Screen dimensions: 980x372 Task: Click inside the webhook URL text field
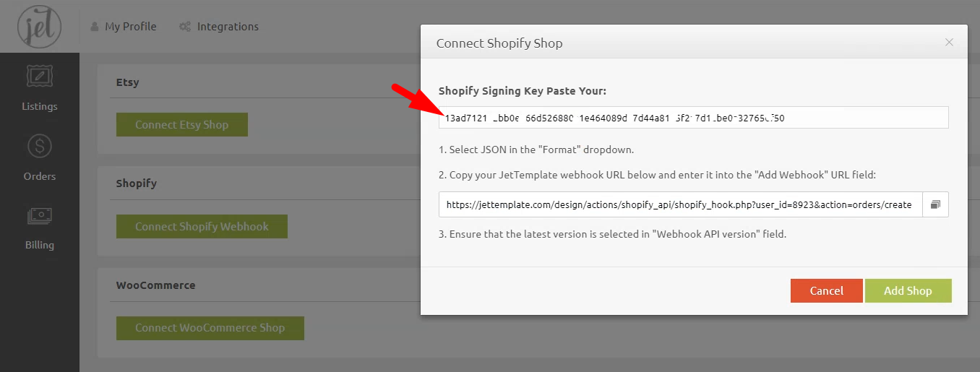679,204
